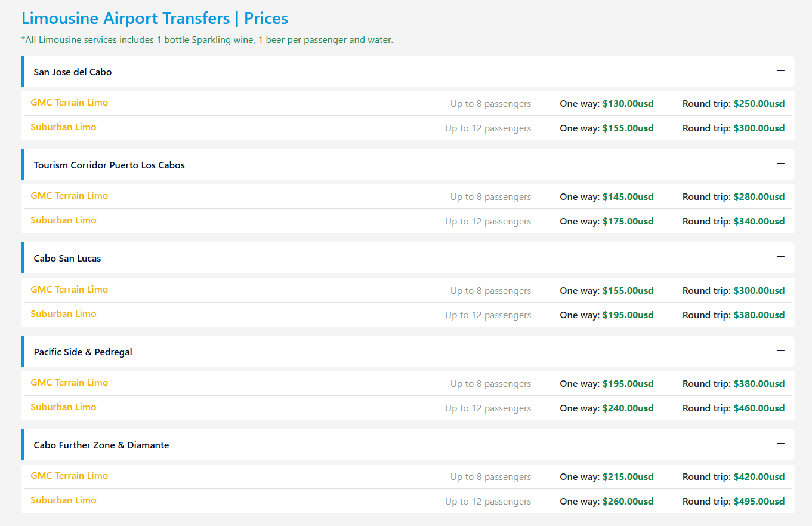Click the Limousine Airport Transfers | Prices heading

click(155, 18)
